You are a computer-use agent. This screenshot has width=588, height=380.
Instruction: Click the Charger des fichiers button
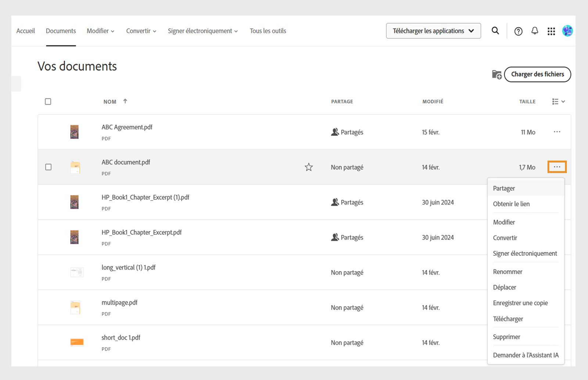(x=537, y=74)
